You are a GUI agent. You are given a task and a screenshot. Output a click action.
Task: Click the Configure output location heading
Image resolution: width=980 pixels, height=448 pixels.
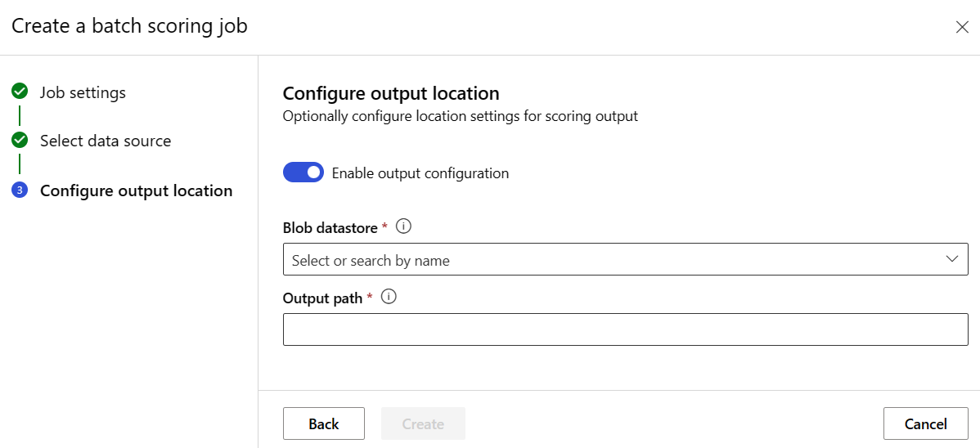click(x=390, y=93)
